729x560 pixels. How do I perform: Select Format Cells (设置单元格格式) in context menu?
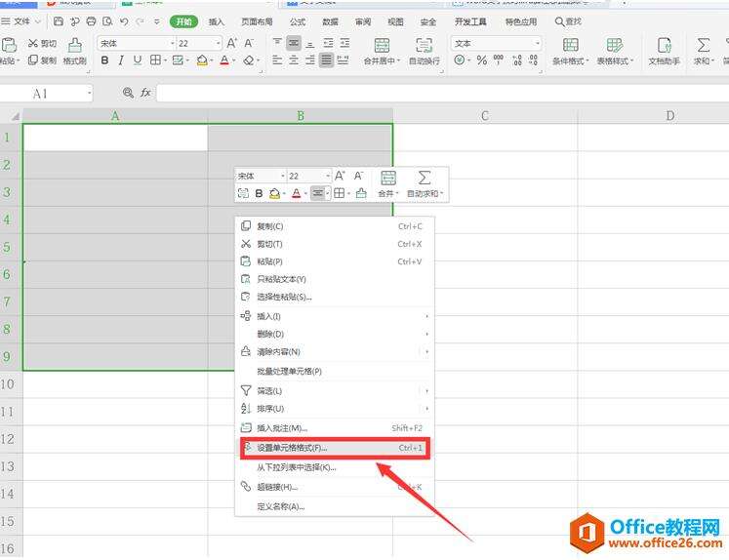click(x=335, y=448)
